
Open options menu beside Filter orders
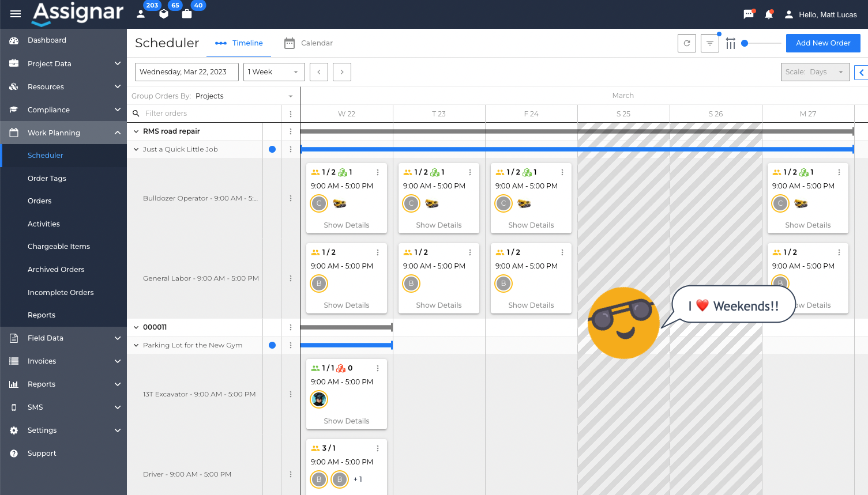[x=291, y=114]
